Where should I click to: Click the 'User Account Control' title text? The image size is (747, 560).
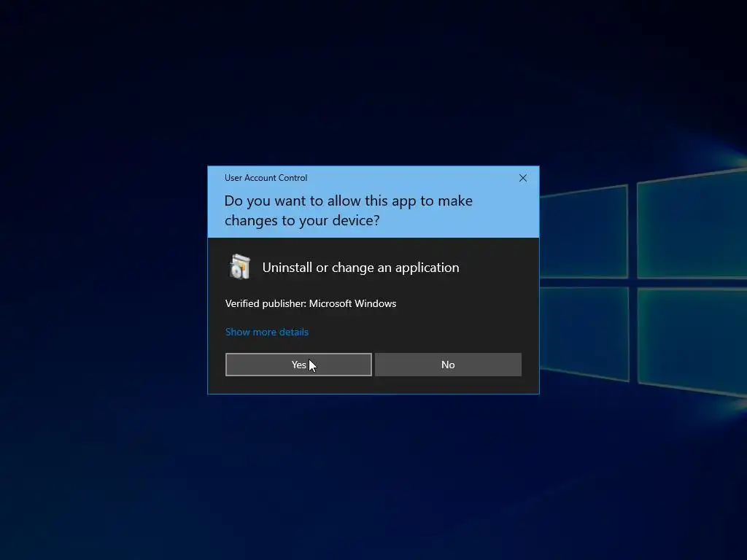tap(266, 178)
